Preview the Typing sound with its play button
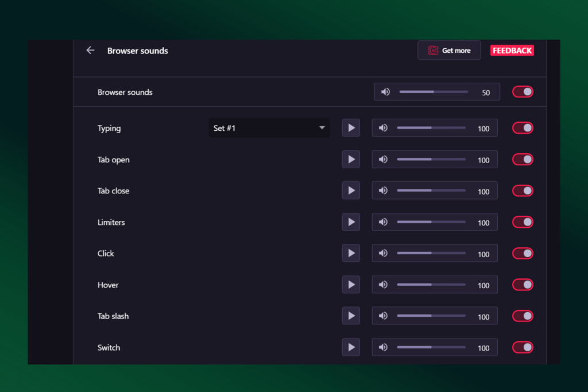The image size is (588, 392). 351,127
